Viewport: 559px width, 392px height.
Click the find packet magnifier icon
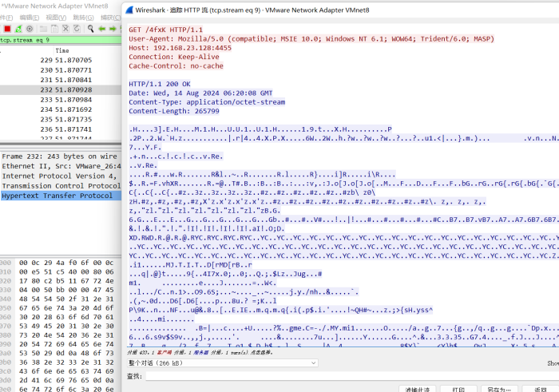(x=89, y=29)
